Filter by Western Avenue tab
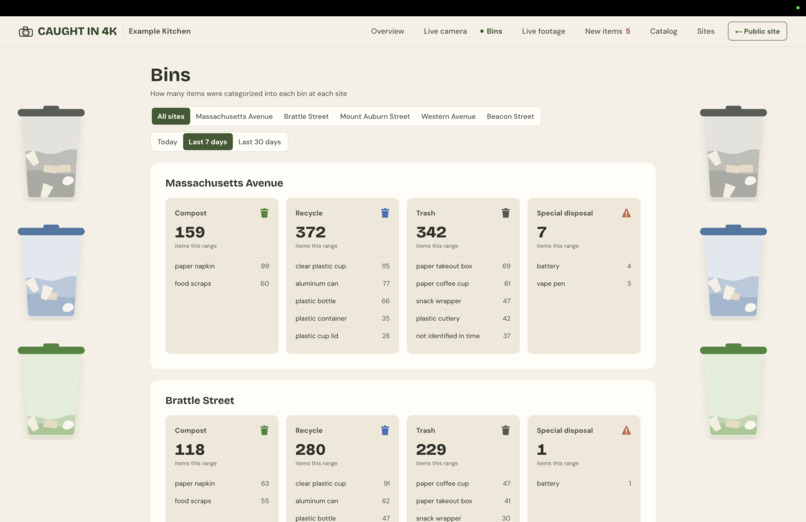Viewport: 806px width, 522px height. [x=448, y=116]
